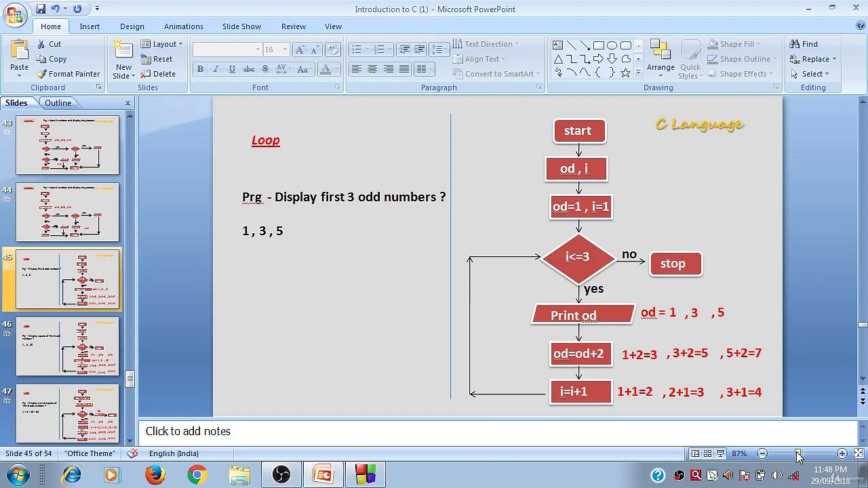Image resolution: width=868 pixels, height=488 pixels.
Task: Open the font name combo box
Action: click(227, 49)
